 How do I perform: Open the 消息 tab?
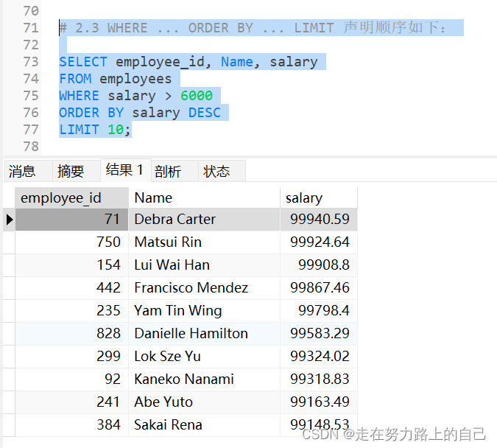tap(28, 171)
